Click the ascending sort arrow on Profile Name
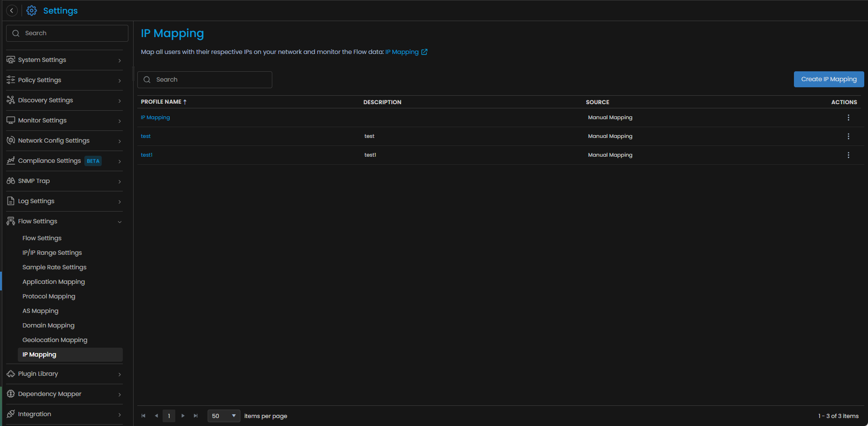868x426 pixels. point(185,102)
